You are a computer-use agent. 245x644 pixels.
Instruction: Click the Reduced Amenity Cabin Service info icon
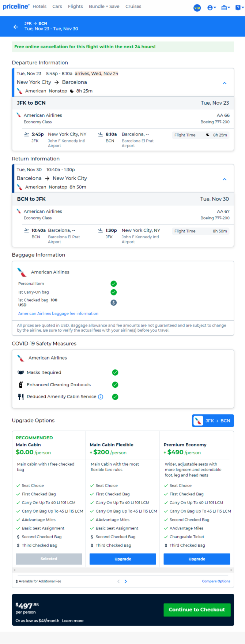click(101, 397)
